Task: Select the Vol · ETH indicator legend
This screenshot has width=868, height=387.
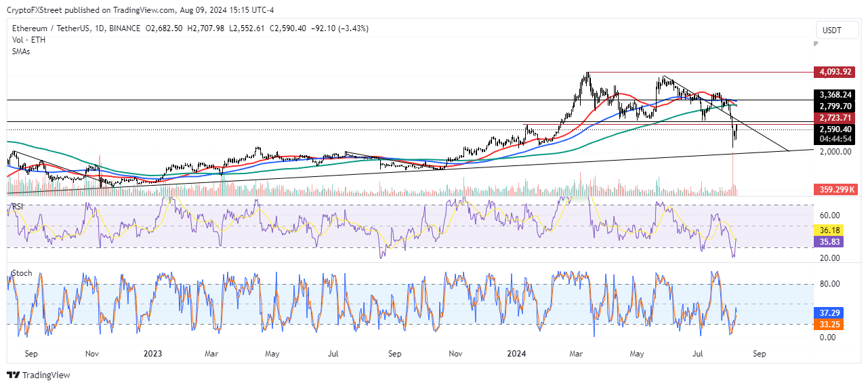Action: [x=26, y=39]
